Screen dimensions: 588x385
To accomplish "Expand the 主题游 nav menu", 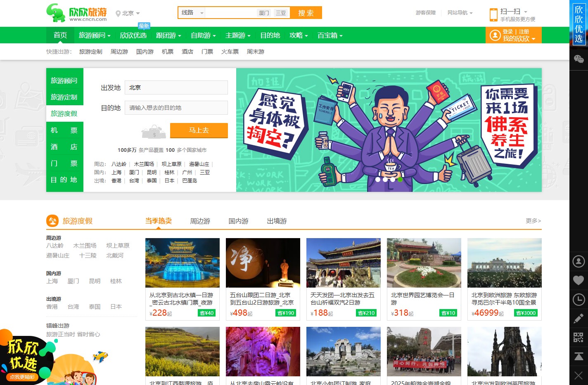I will coord(238,35).
